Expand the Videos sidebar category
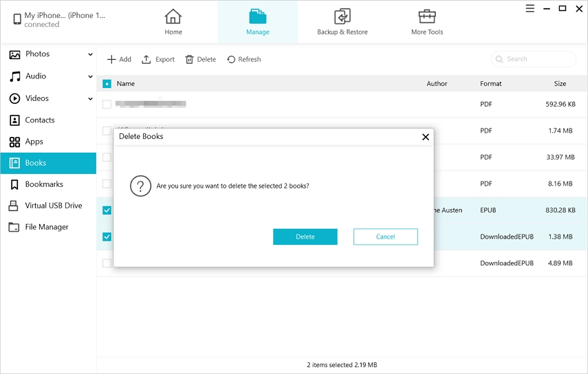Image resolution: width=588 pixels, height=374 pixels. coord(90,98)
